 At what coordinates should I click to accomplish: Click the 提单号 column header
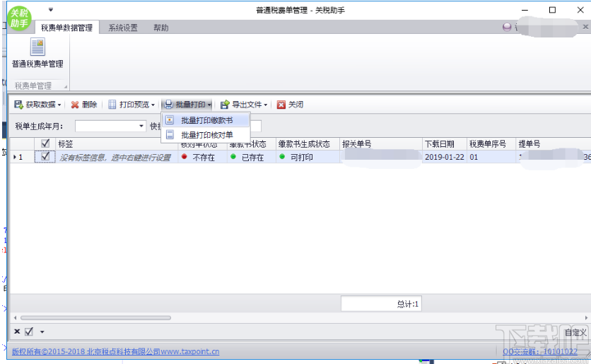(x=554, y=144)
